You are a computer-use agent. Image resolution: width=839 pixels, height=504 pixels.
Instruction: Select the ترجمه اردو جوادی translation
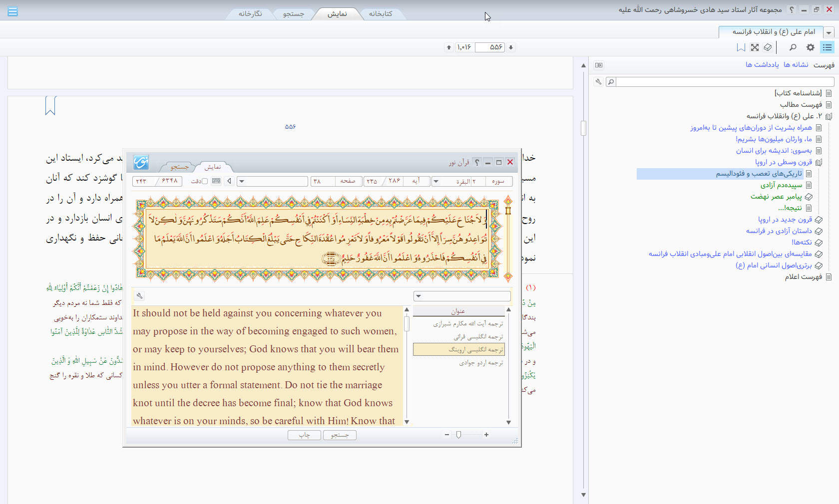point(459,363)
